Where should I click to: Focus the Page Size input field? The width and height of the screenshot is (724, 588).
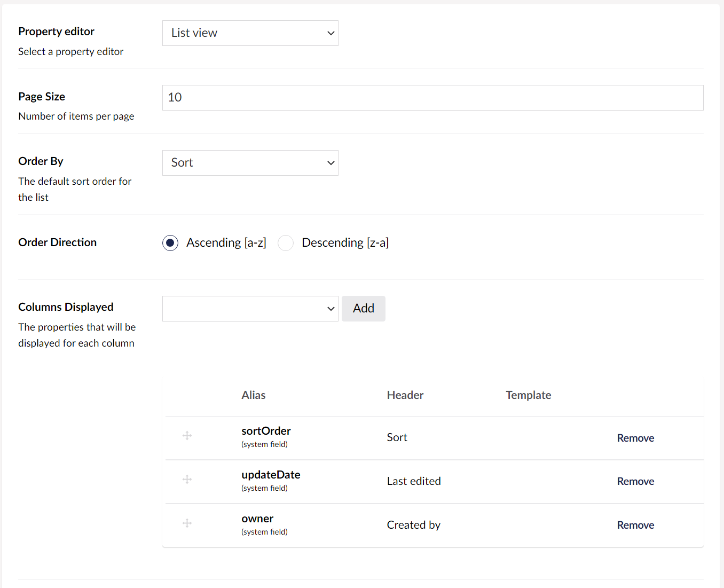coord(433,98)
